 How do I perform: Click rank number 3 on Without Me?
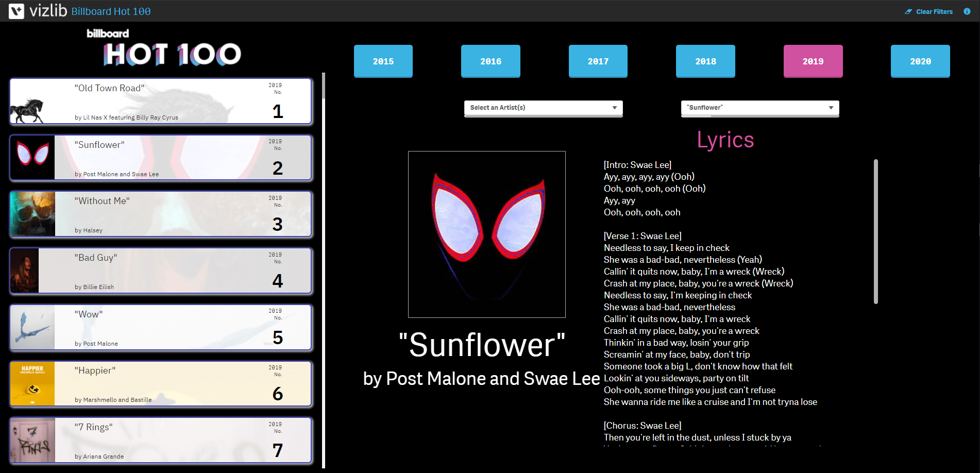click(278, 224)
